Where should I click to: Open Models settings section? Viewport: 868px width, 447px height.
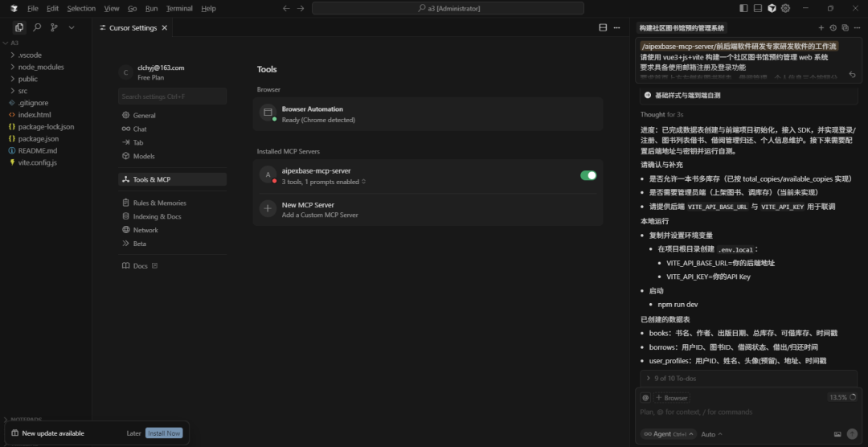(172, 156)
